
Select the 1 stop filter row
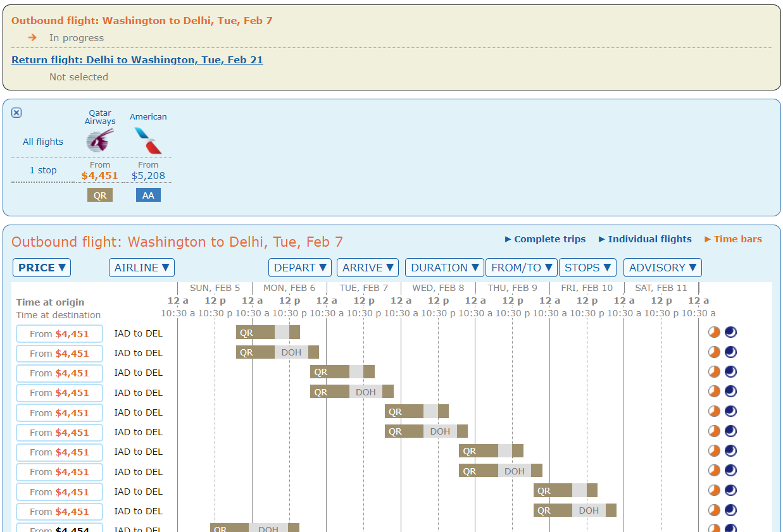click(x=43, y=170)
